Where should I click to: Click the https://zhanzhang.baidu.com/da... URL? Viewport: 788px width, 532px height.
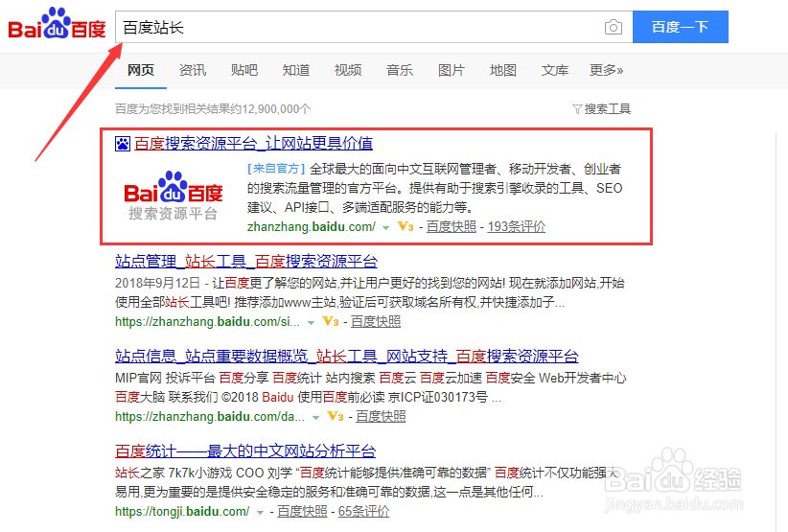pos(210,416)
